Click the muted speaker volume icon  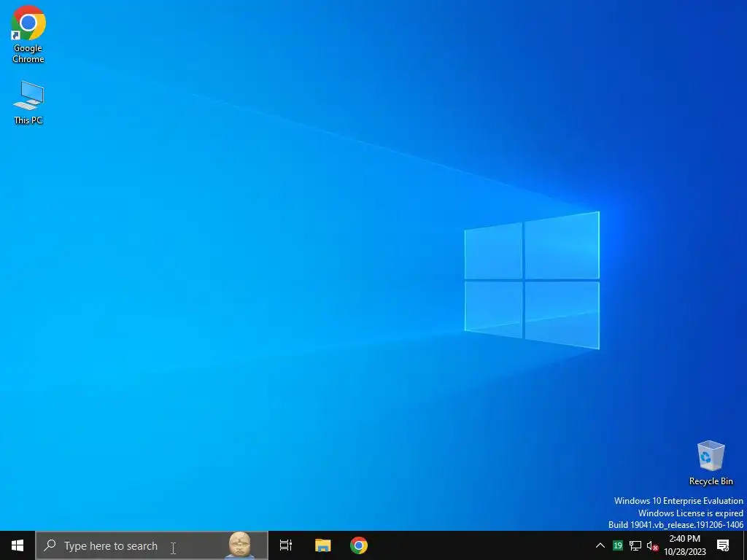(652, 546)
